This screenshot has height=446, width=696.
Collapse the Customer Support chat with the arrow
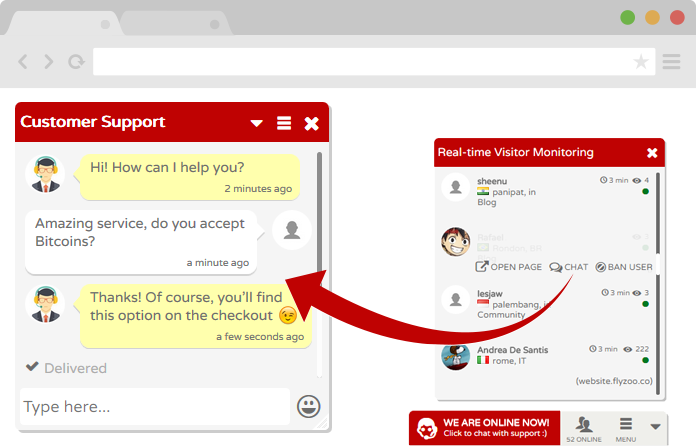257,123
